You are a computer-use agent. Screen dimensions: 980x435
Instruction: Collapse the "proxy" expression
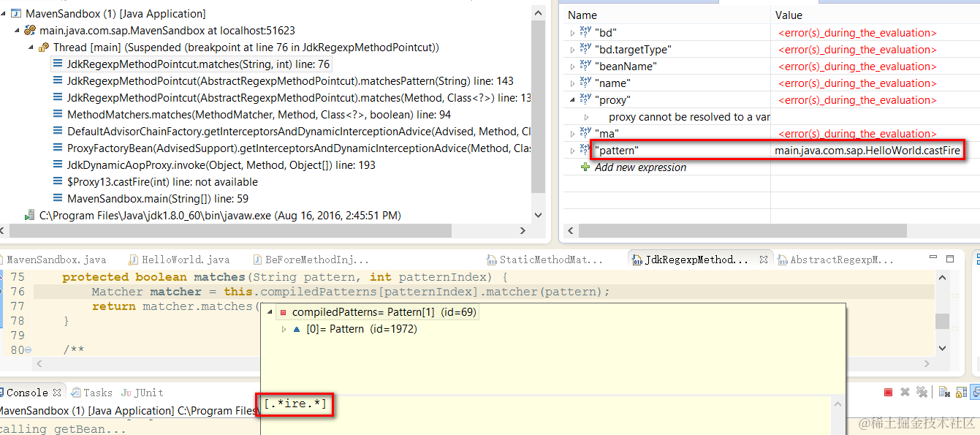click(572, 100)
